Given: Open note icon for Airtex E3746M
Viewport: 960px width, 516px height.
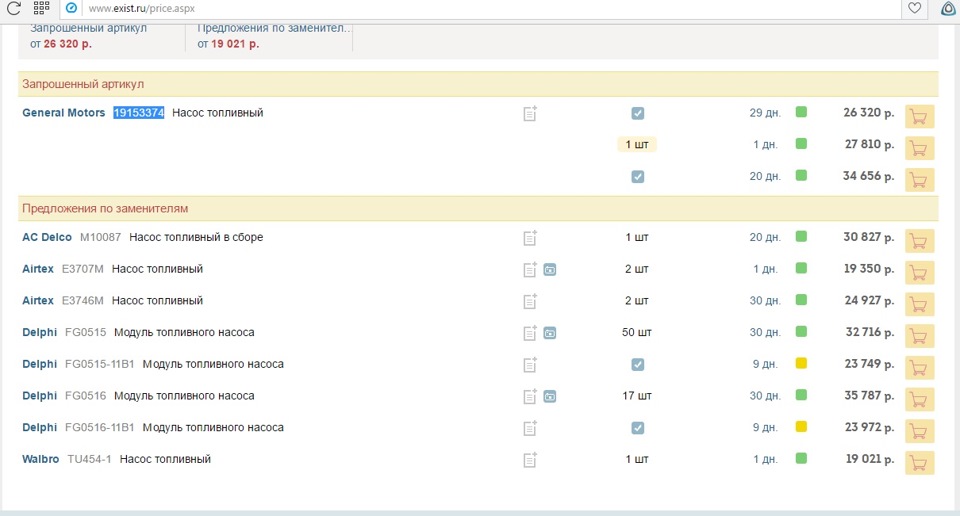Looking at the screenshot, I should (530, 301).
